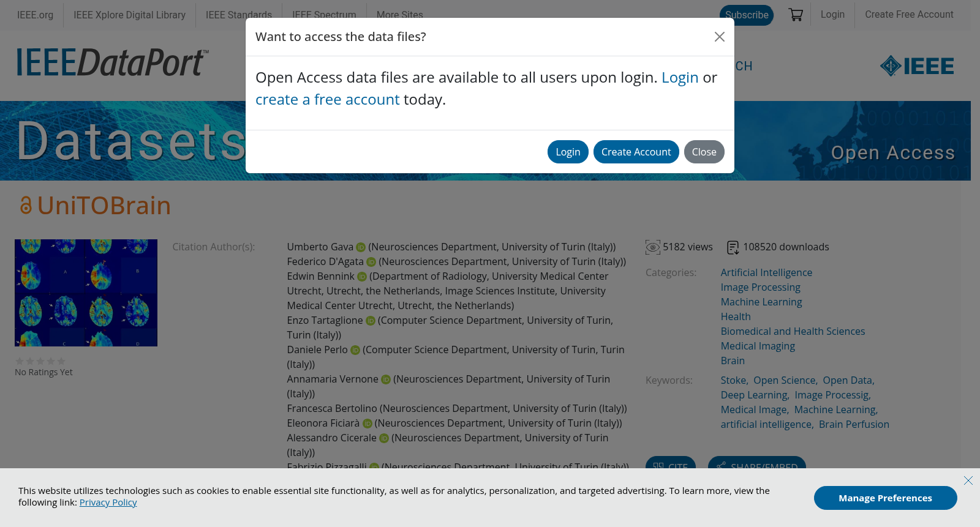Click Create Free Account in the top bar

910,15
